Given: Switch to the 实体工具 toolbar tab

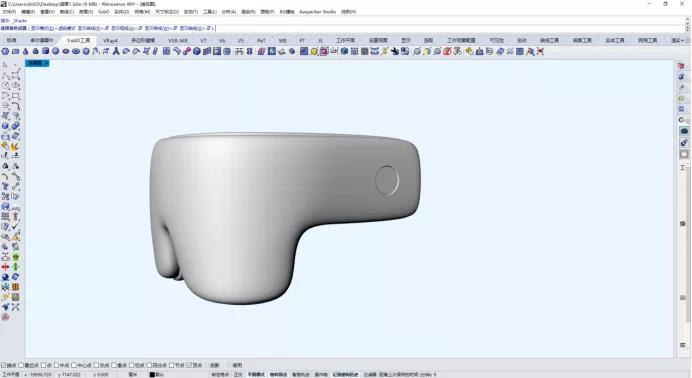Looking at the screenshot, I should click(x=614, y=40).
